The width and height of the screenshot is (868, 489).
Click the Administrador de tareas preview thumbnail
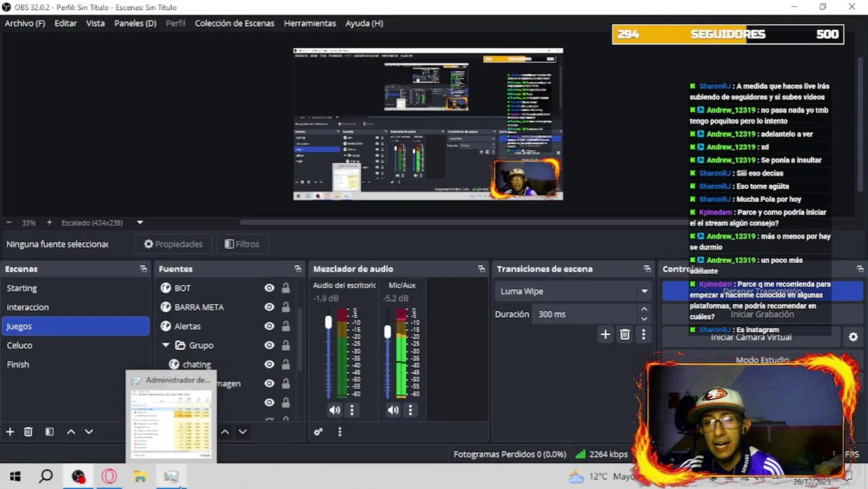[x=171, y=416]
